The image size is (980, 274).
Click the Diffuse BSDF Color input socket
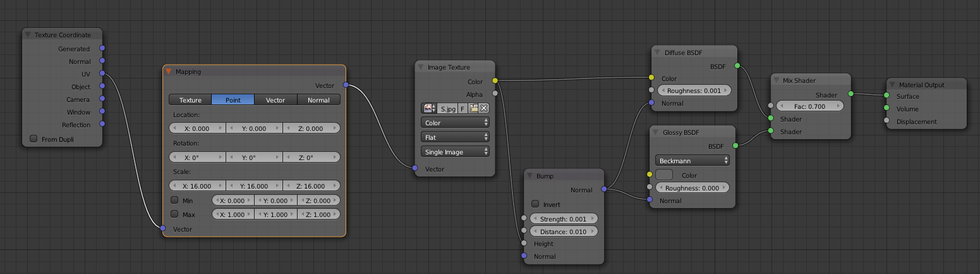651,78
